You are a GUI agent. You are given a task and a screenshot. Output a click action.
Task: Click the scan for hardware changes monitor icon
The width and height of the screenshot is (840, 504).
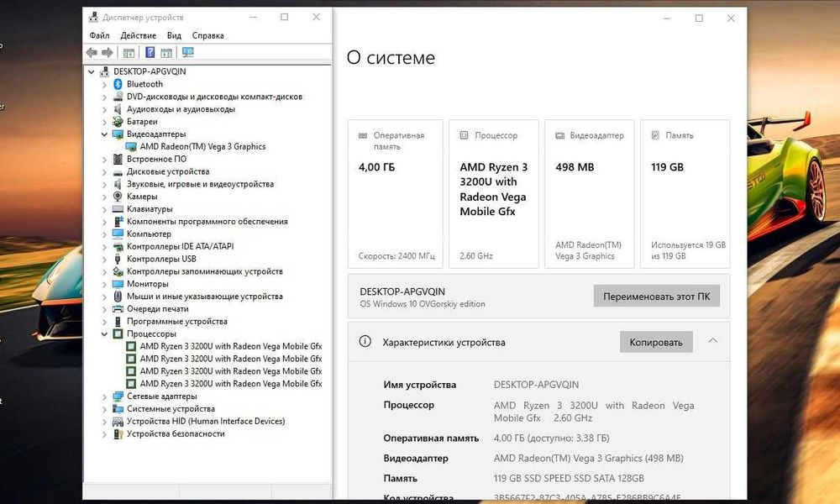click(x=187, y=52)
